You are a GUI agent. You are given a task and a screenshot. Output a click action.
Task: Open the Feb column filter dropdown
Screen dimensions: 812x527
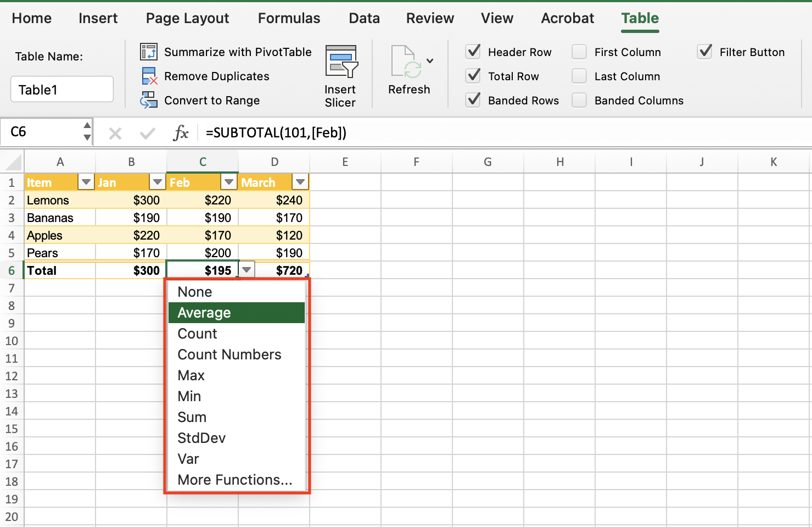229,181
